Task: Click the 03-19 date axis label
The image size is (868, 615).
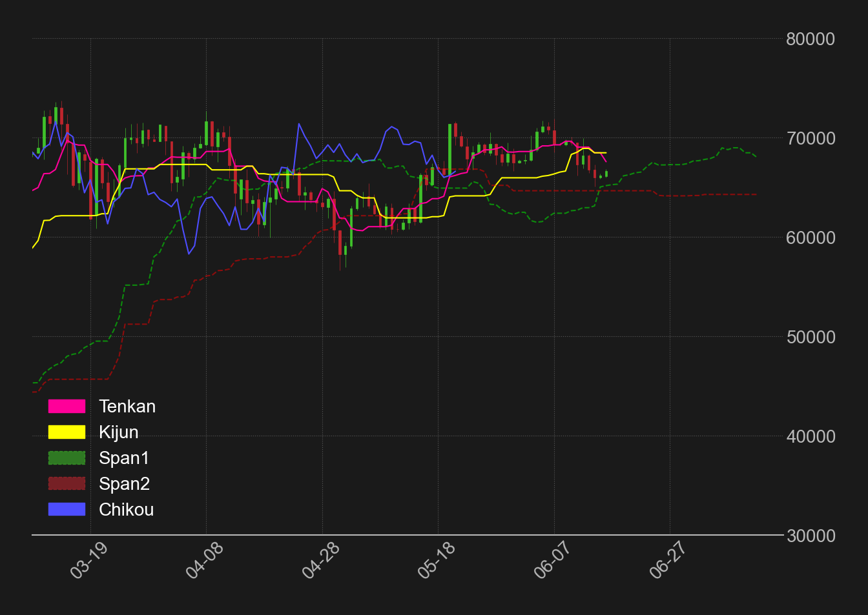Action: [x=88, y=560]
